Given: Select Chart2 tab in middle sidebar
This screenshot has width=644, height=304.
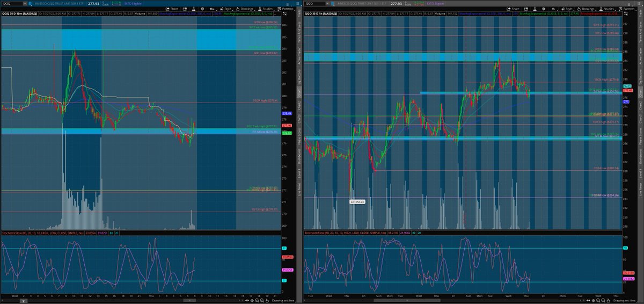Looking at the screenshot, I should (299, 105).
